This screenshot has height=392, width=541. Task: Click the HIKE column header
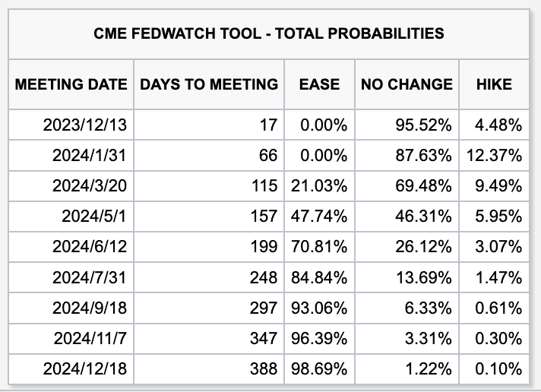(x=494, y=84)
